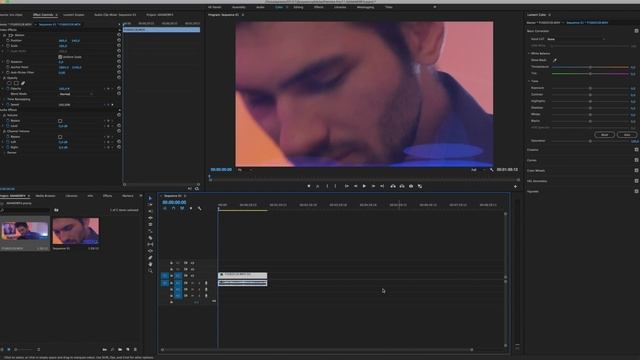640x360 pixels.
Task: Click the New Bin folder icon in Project panel
Action: 120,350
